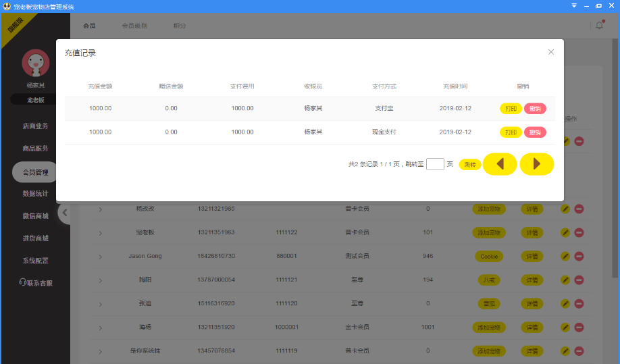This screenshot has height=364, width=620.
Task: Open the notification bell
Action: click(600, 25)
